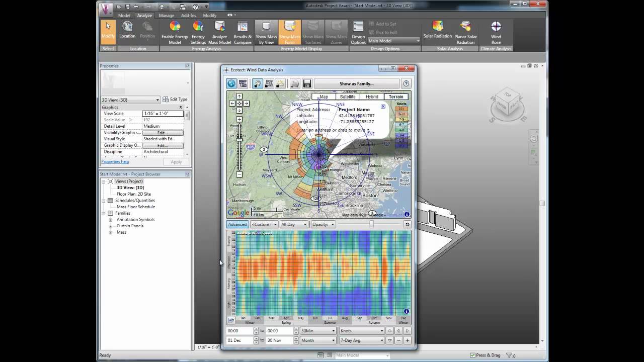
Task: Switch to the Analyze ribbon tab
Action: click(x=144, y=15)
